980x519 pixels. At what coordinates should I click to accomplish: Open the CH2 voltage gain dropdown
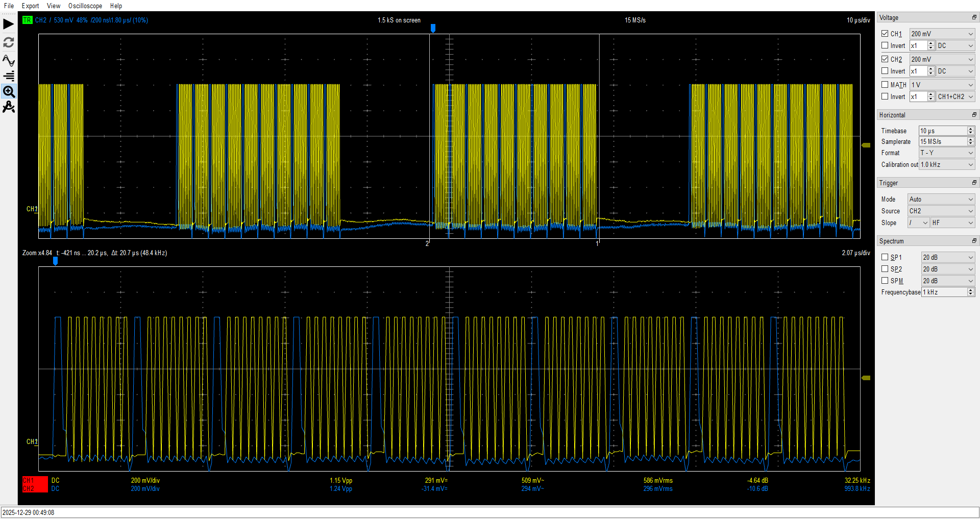coord(942,59)
